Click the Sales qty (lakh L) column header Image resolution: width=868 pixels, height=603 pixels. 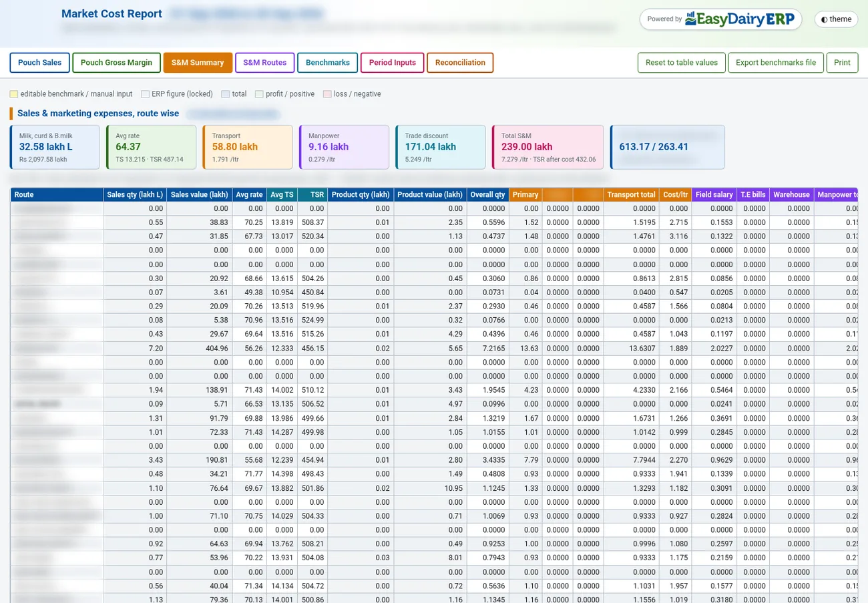[135, 195]
